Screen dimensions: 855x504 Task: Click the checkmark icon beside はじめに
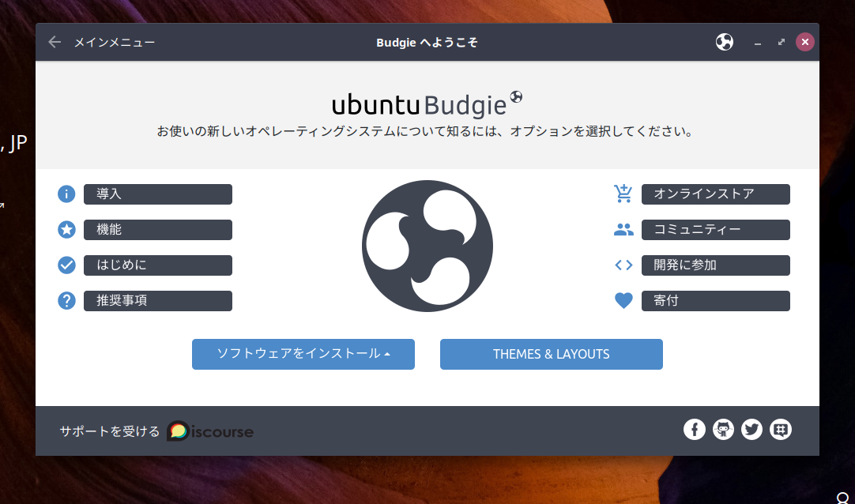[66, 265]
